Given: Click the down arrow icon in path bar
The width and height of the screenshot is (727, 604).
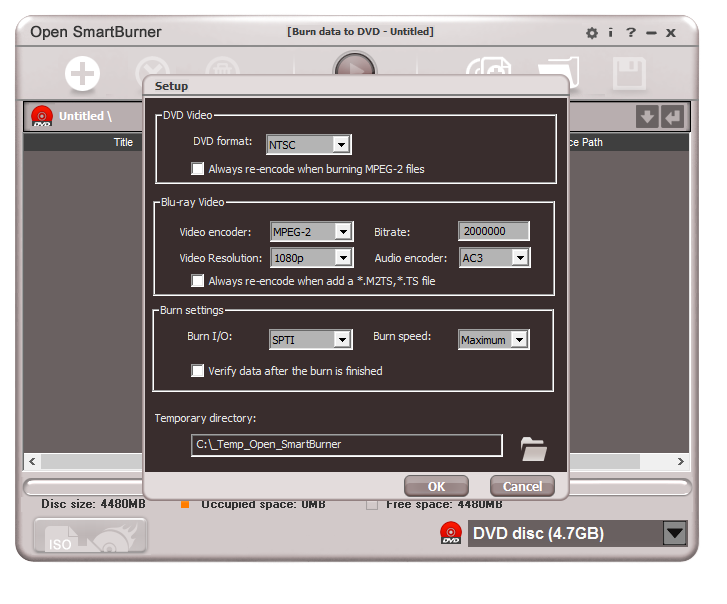Looking at the screenshot, I should click(x=647, y=116).
